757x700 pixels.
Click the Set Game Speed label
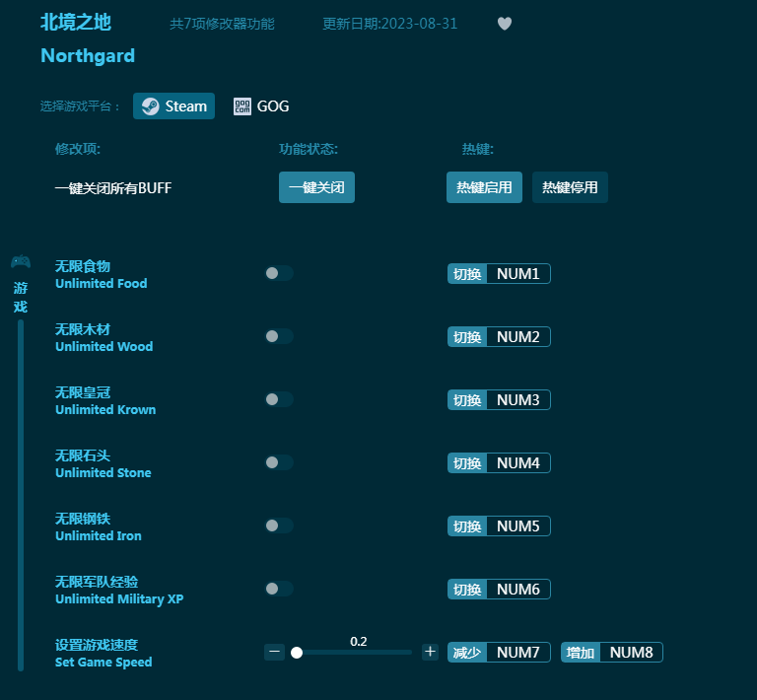pyautogui.click(x=103, y=663)
